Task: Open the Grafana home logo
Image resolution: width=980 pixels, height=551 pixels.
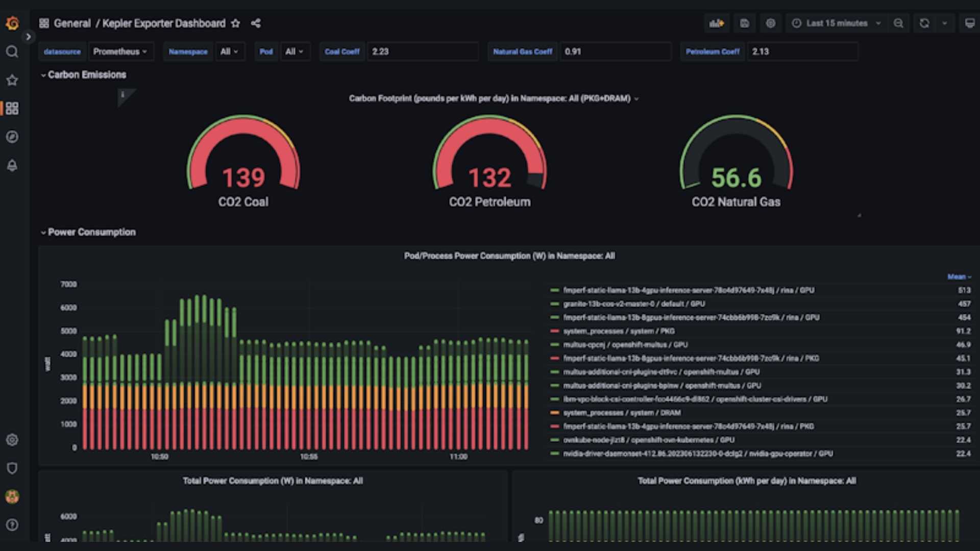Action: tap(12, 23)
